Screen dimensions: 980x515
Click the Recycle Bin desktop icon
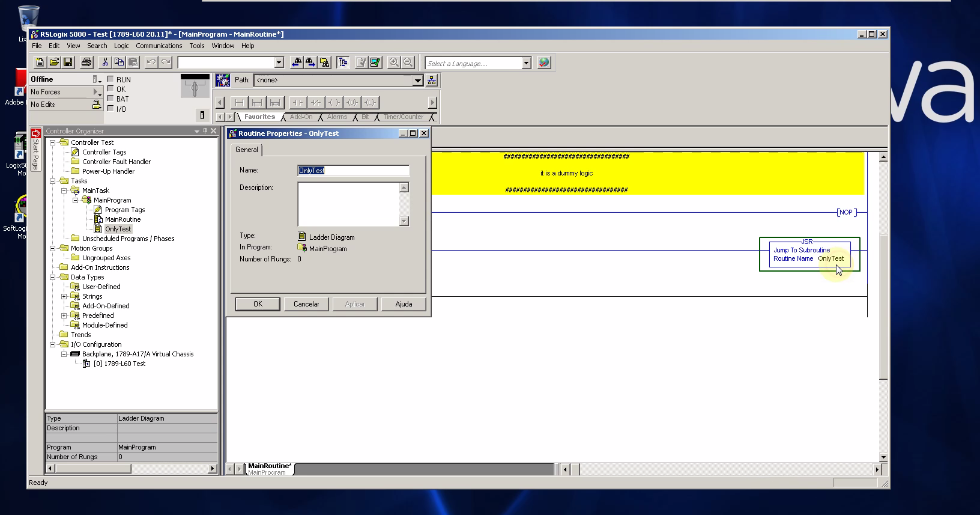pos(28,18)
